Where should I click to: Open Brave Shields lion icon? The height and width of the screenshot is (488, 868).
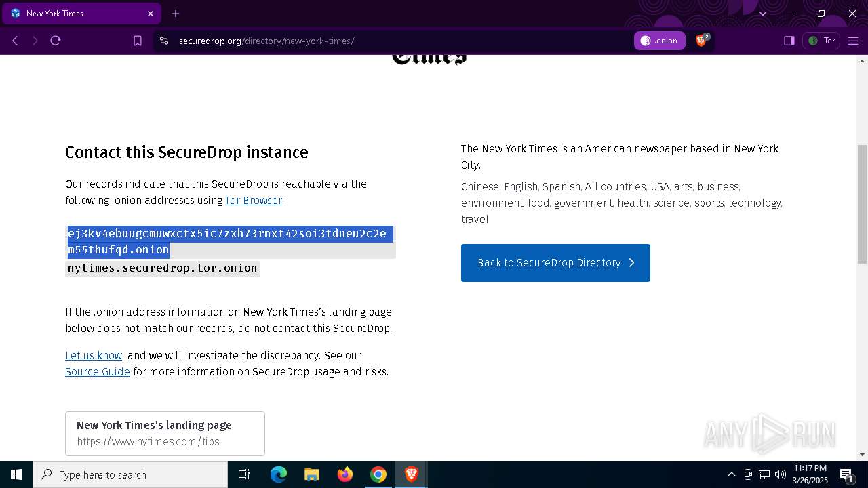pyautogui.click(x=703, y=41)
